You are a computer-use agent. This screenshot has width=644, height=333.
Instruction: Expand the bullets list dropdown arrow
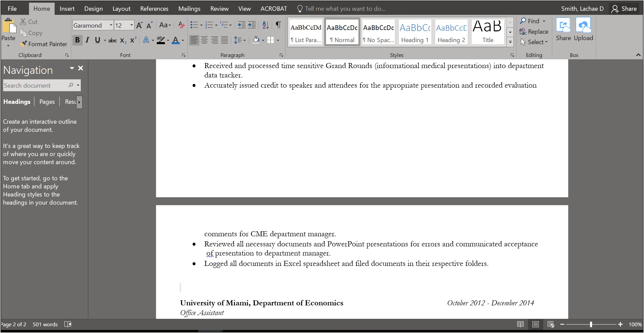coord(201,25)
